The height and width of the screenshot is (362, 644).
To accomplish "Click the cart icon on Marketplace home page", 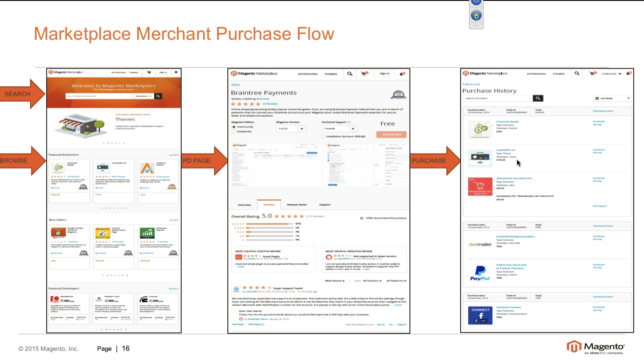I will [149, 72].
